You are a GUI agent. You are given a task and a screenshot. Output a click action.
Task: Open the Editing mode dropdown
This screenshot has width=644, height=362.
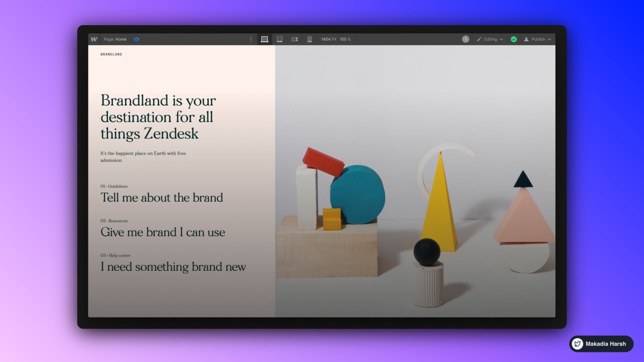pos(501,39)
